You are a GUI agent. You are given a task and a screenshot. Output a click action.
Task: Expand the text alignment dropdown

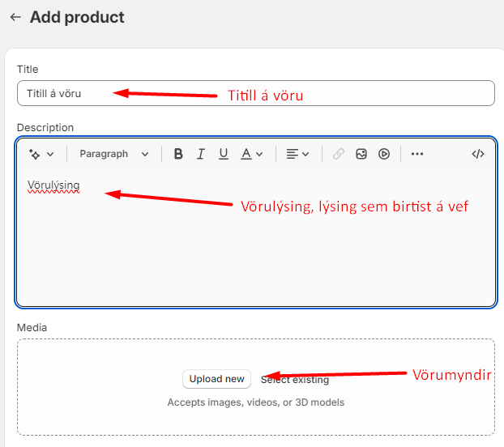(297, 154)
